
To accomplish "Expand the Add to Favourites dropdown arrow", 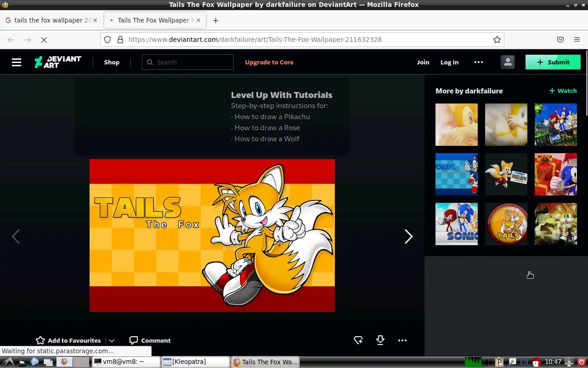I will click(x=112, y=341).
